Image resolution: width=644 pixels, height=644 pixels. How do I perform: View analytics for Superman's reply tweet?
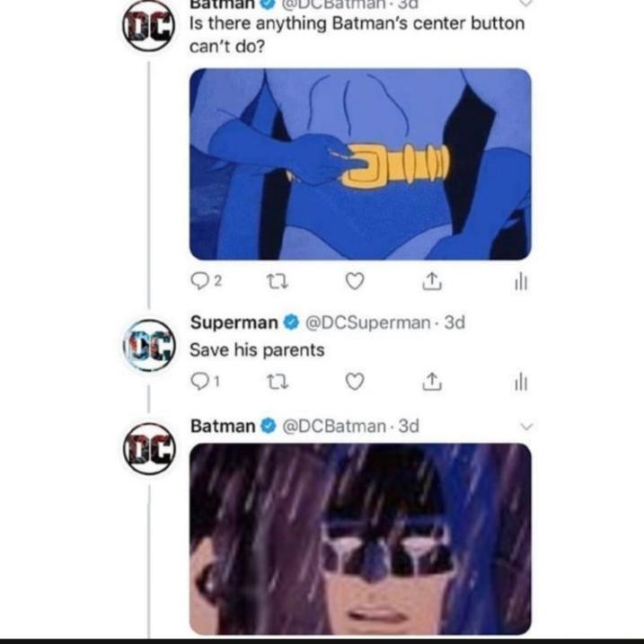tap(521, 382)
